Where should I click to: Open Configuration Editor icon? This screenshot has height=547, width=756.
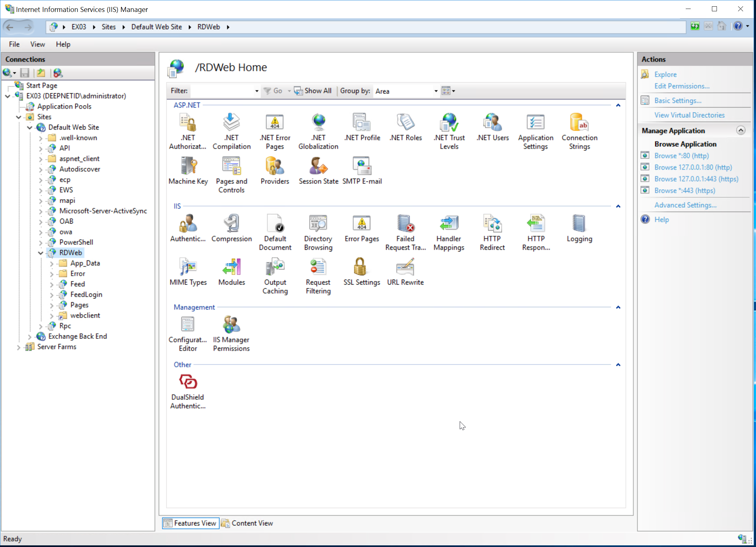tap(188, 333)
